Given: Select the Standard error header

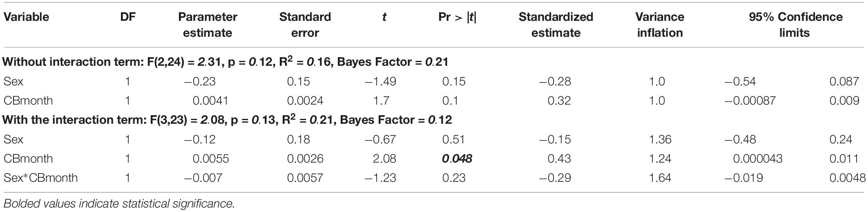Looking at the screenshot, I should coord(305,25).
